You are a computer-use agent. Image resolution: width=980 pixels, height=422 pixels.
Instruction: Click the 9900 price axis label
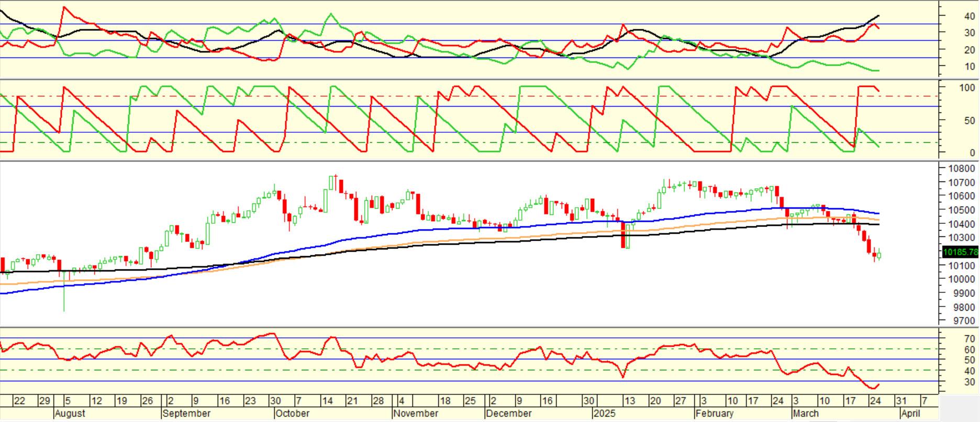(964, 293)
